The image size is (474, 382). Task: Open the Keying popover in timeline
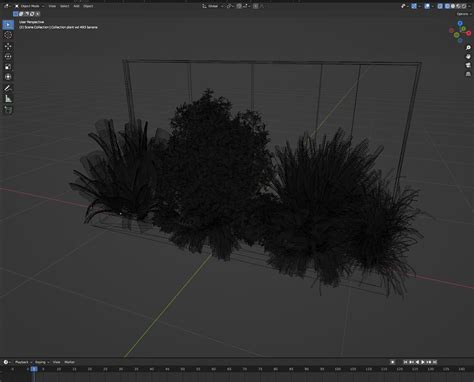click(x=41, y=362)
